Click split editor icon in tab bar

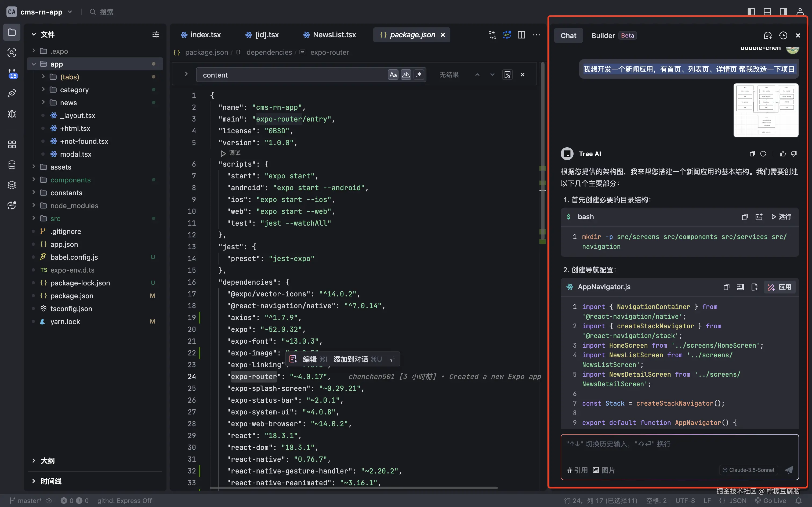point(521,35)
